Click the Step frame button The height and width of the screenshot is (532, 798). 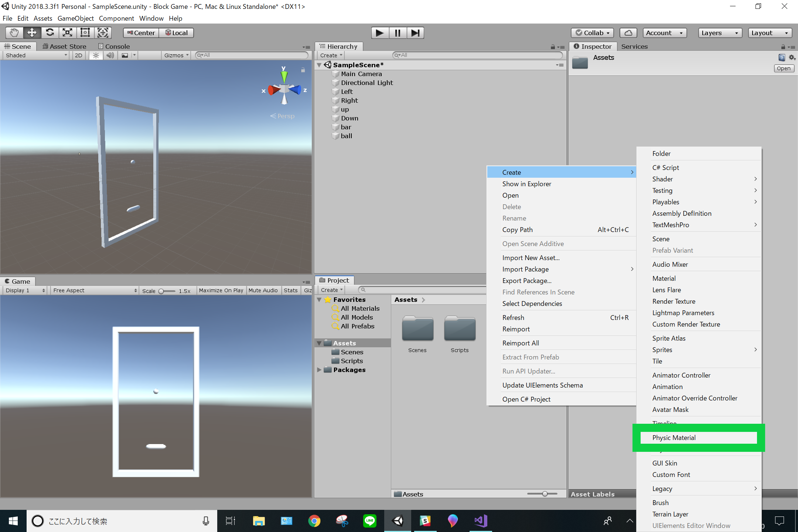point(415,33)
